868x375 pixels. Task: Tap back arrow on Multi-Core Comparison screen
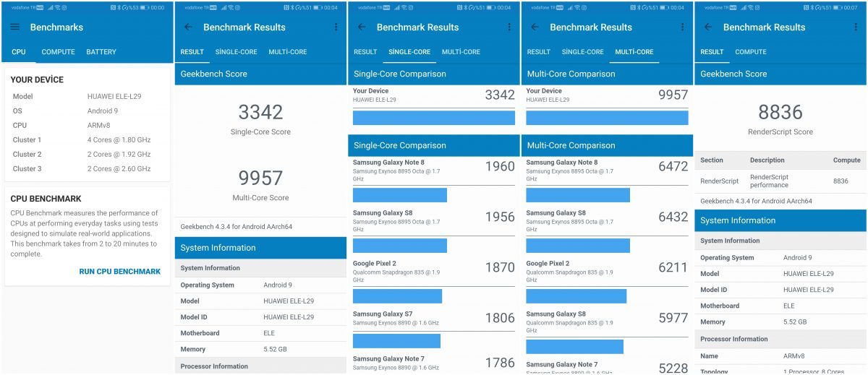click(535, 27)
